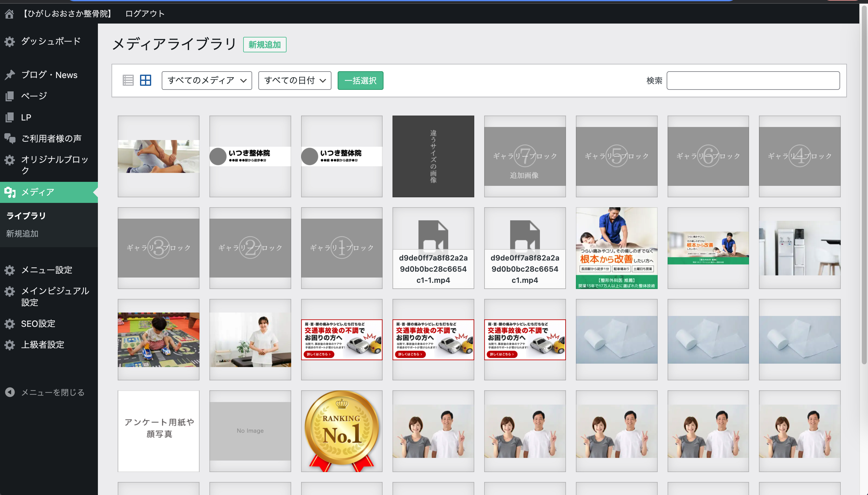The width and height of the screenshot is (868, 495).
Task: Click the Dashboard gear icon
Action: pyautogui.click(x=10, y=42)
